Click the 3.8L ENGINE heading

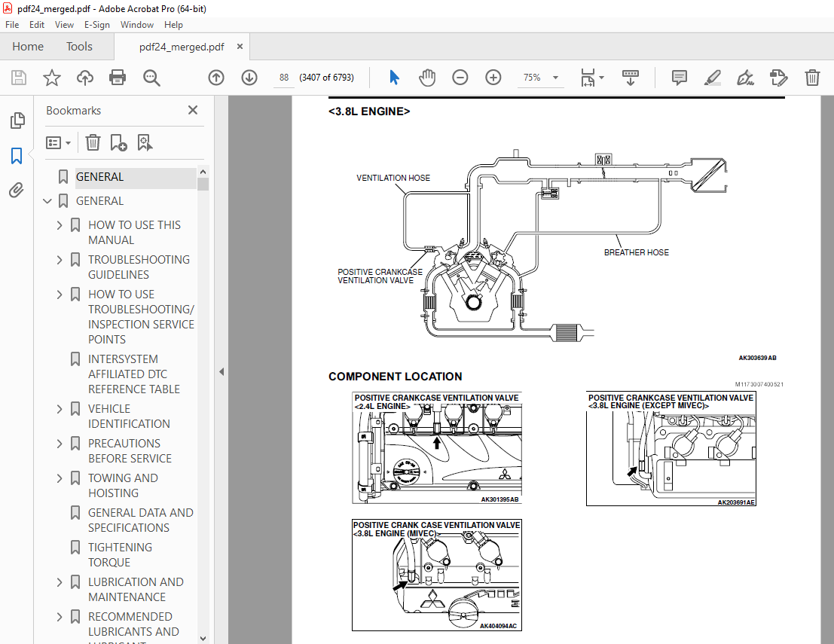click(369, 111)
